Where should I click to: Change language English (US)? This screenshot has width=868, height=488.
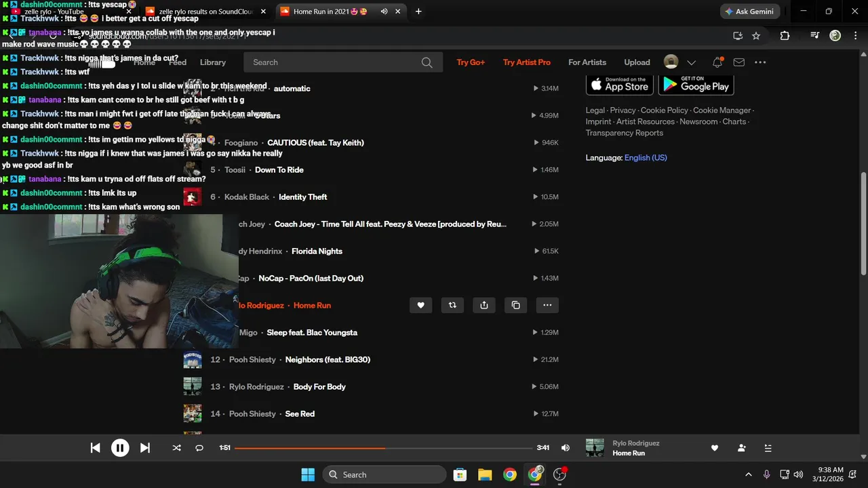click(x=646, y=158)
